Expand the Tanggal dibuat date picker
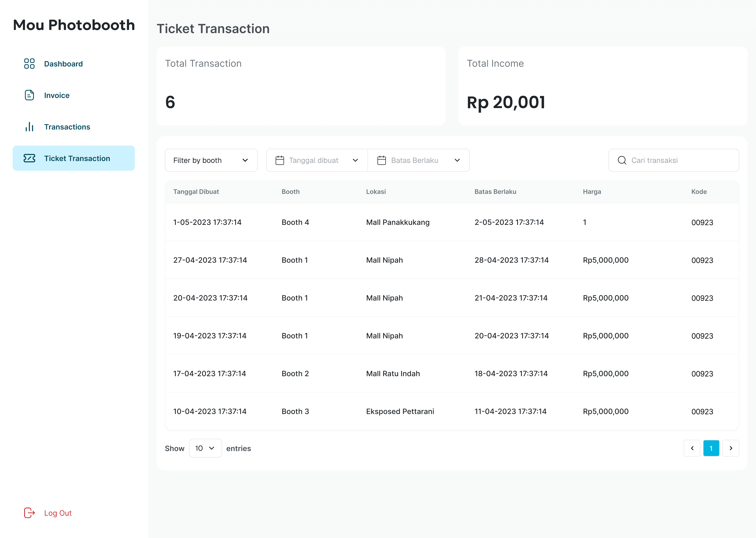Screen dimensions: 756x538 [355, 160]
